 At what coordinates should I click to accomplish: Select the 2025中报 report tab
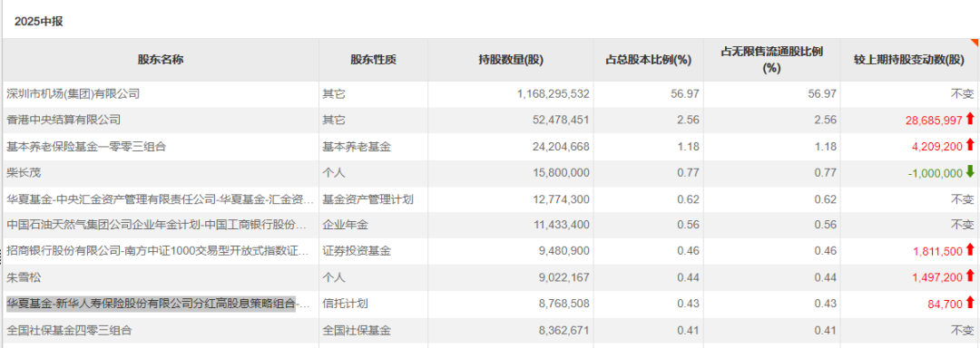tap(39, 22)
